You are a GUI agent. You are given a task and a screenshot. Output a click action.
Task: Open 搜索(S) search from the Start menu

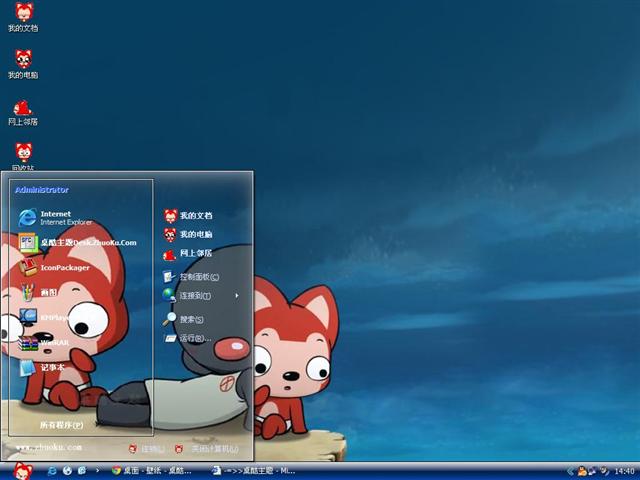[x=183, y=319]
